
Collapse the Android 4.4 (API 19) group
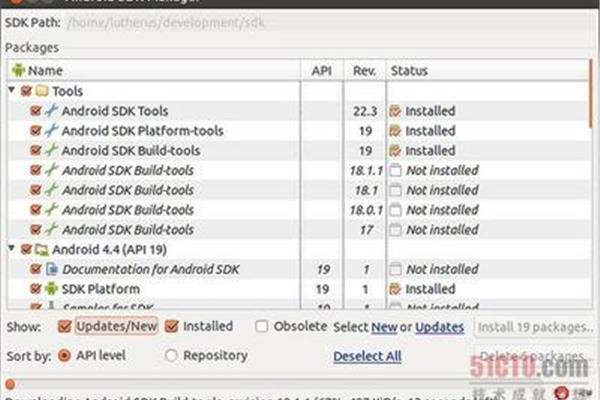(12, 248)
